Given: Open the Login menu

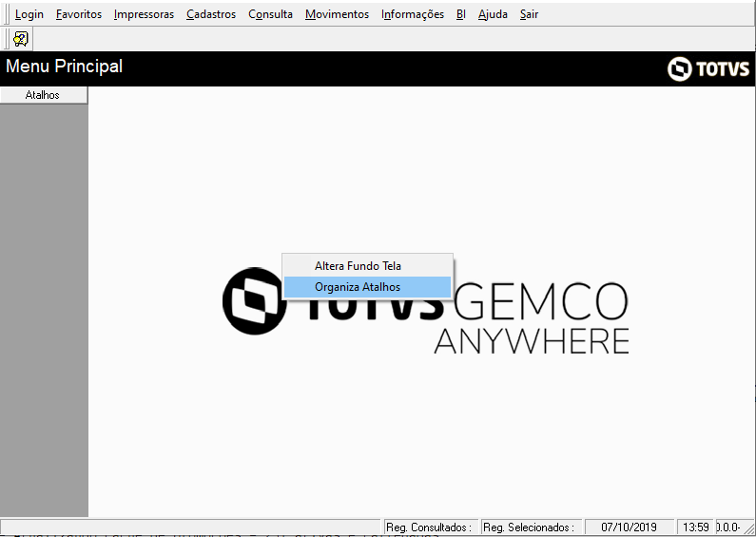Looking at the screenshot, I should pos(29,14).
